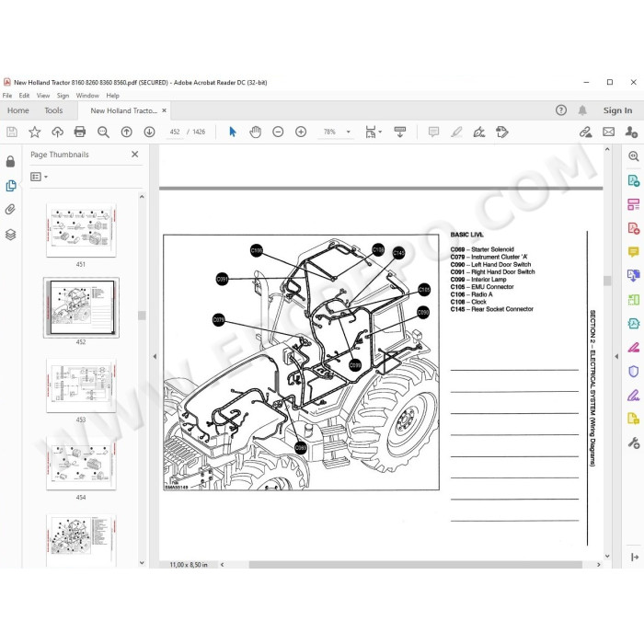644x644 pixels.
Task: Invite people to share file
Action: [x=631, y=132]
